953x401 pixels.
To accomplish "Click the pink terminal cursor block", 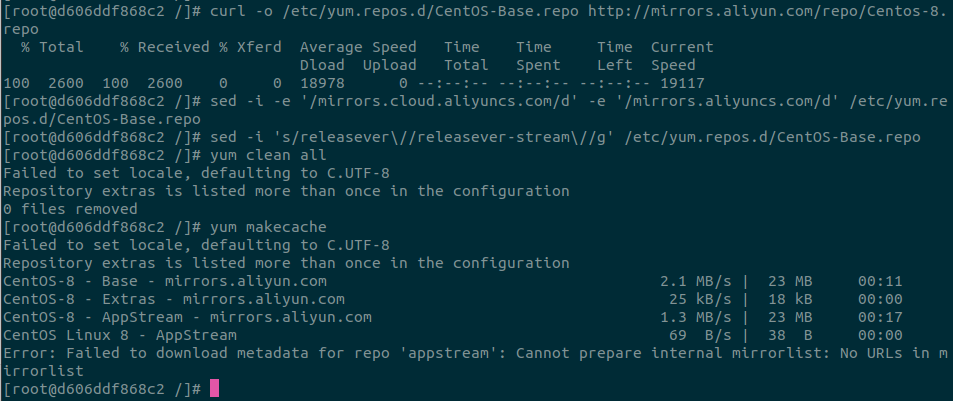I will tap(214, 388).
